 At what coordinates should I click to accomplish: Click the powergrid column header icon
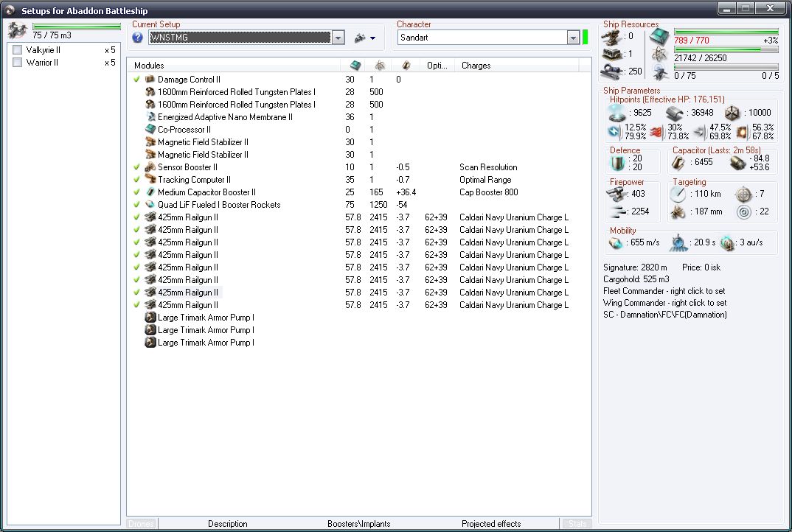point(379,66)
